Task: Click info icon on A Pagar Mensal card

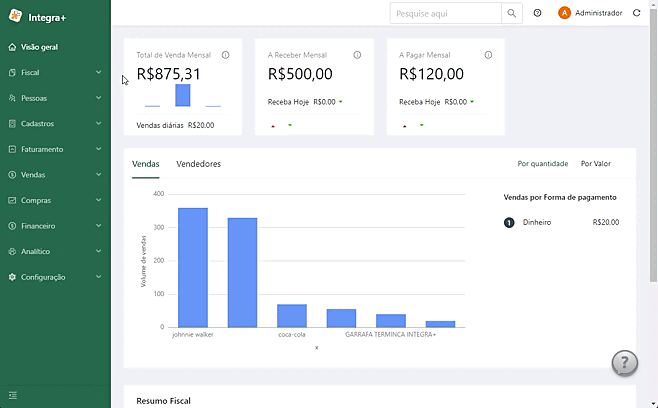Action: [x=488, y=55]
